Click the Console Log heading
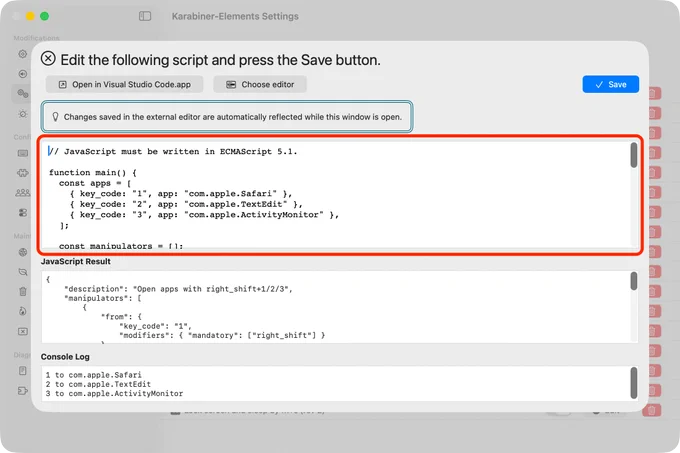The image size is (680, 453). [x=65, y=357]
